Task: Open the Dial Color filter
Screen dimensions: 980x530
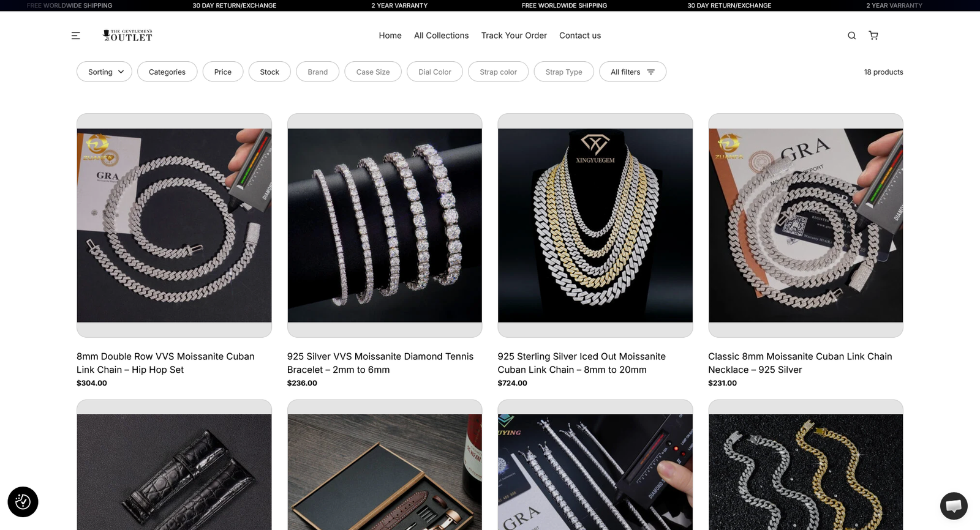Action: coord(435,72)
